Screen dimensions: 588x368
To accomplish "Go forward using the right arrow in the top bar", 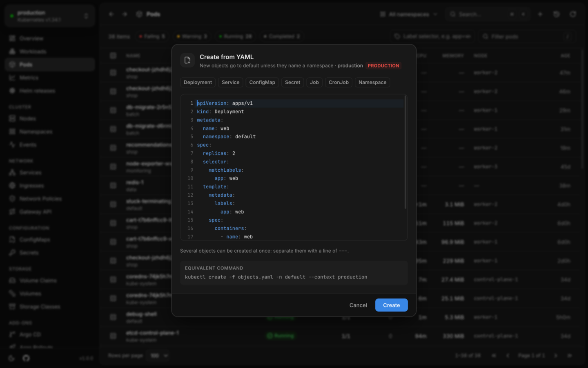I will tap(125, 14).
